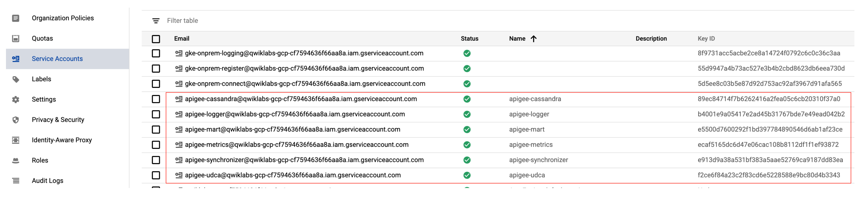Sort by the Status column header
This screenshot has width=868, height=204.
(469, 39)
